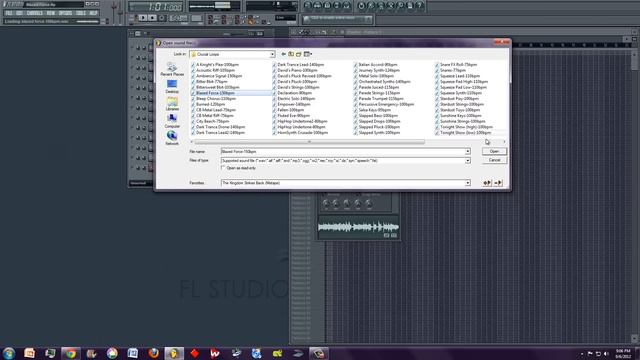This screenshot has height=360, width=640.
Task: Expand the Files of type dropdown
Action: click(468, 161)
